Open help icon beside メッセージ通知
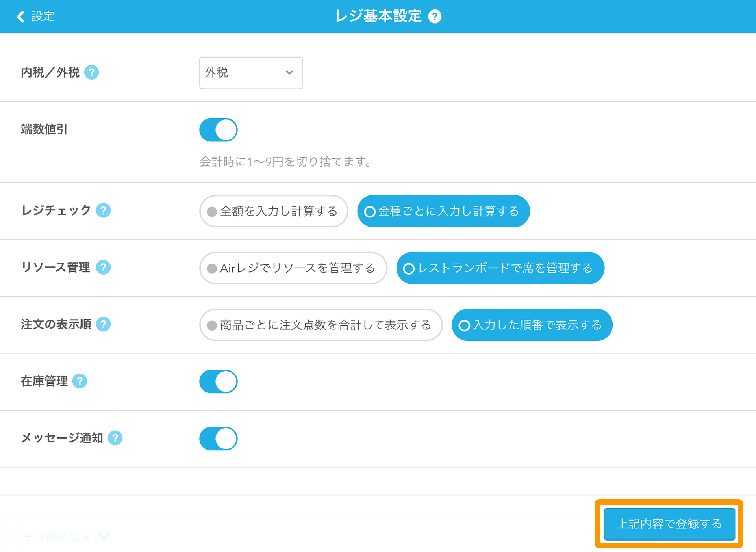 pos(115,438)
